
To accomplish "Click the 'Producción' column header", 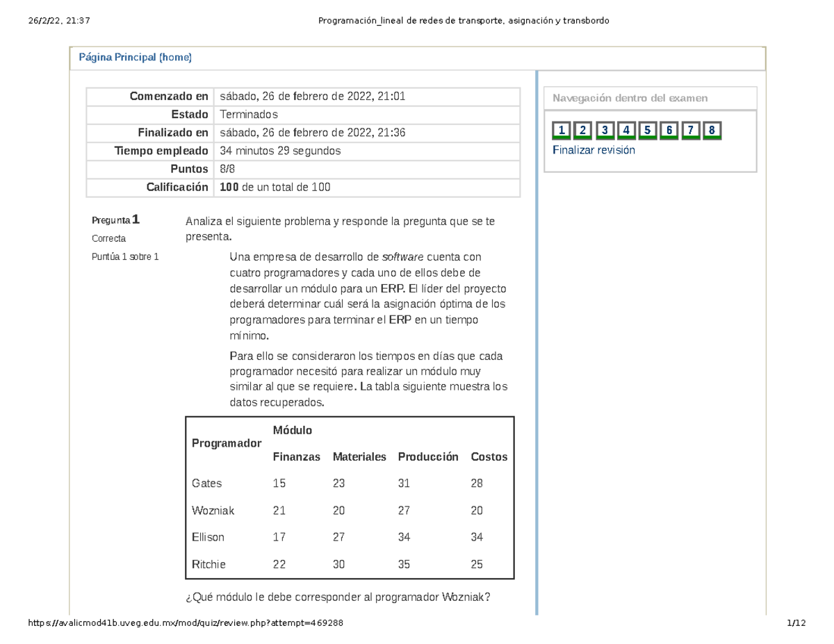I will tap(428, 457).
